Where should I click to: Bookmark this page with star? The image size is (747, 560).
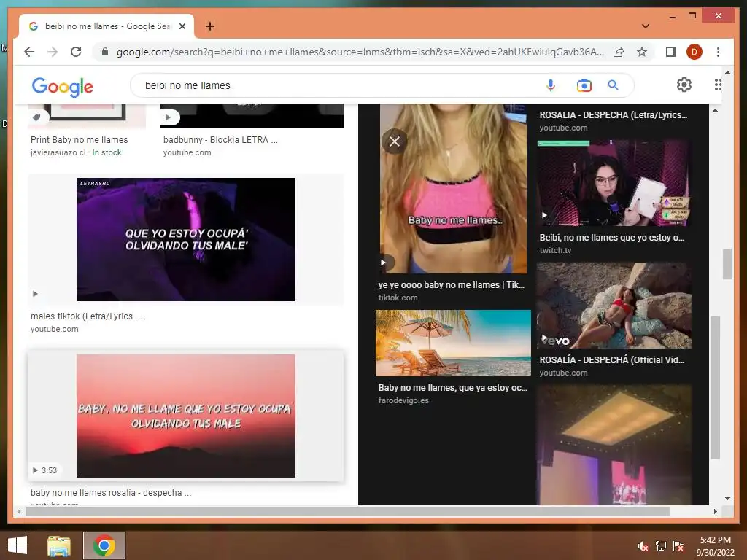tap(642, 52)
